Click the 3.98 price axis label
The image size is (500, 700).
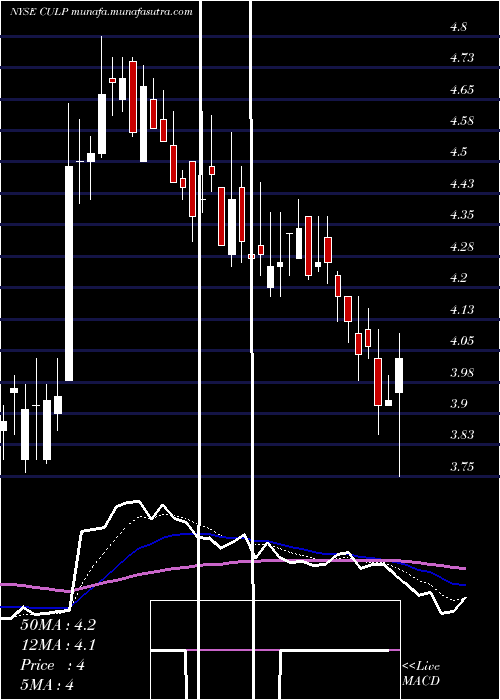pos(462,372)
